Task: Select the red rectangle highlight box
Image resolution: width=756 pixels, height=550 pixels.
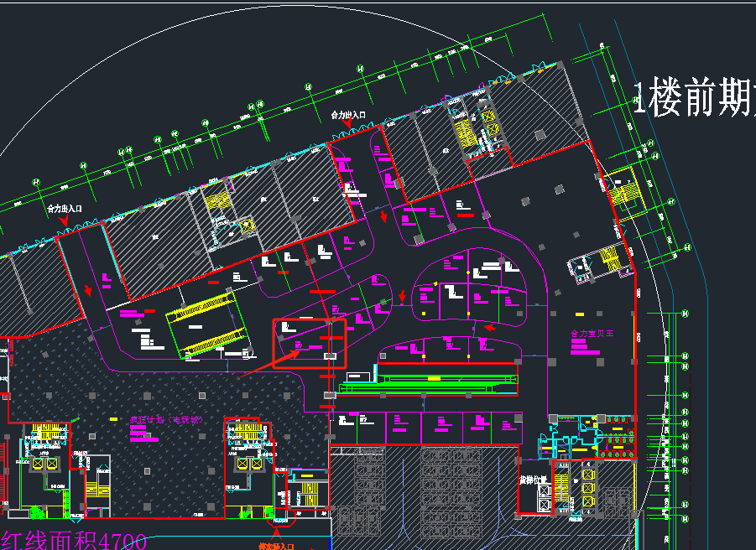Action: point(310,343)
